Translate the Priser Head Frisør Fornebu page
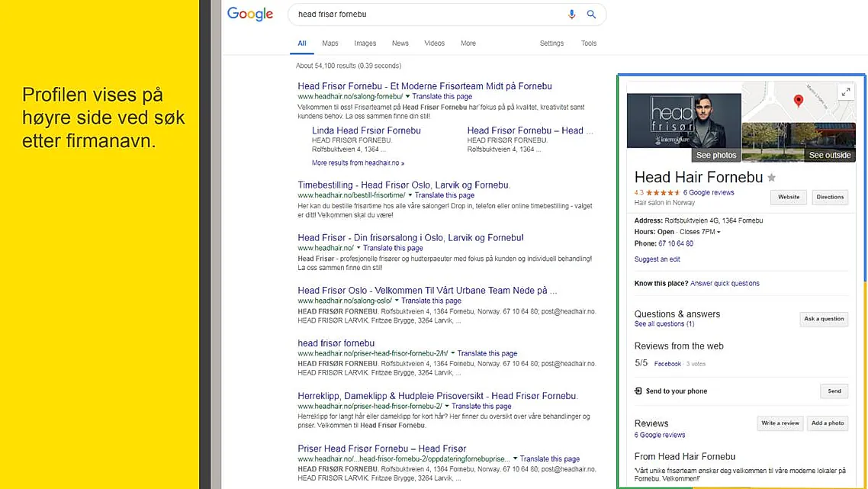This screenshot has width=868, height=489. (550, 458)
